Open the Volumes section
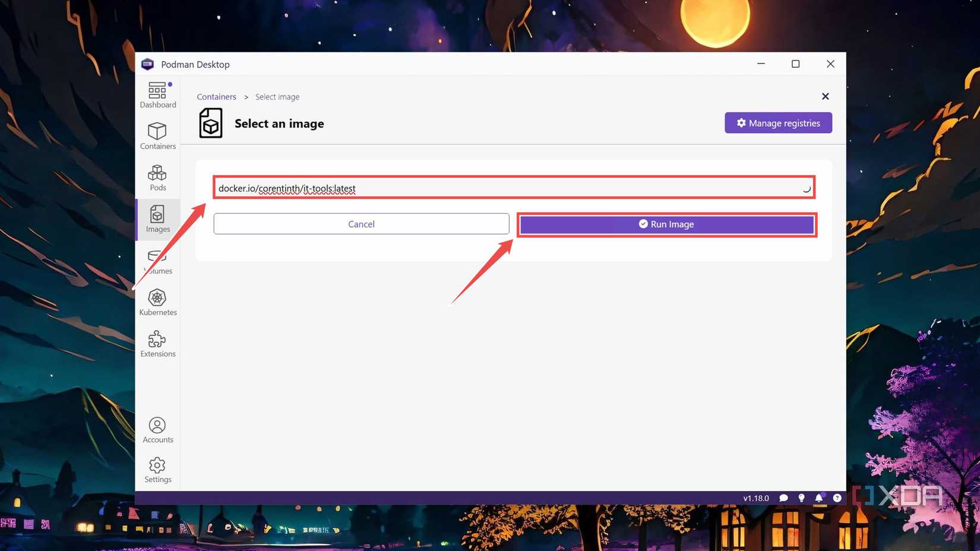The image size is (980, 551). (x=157, y=260)
